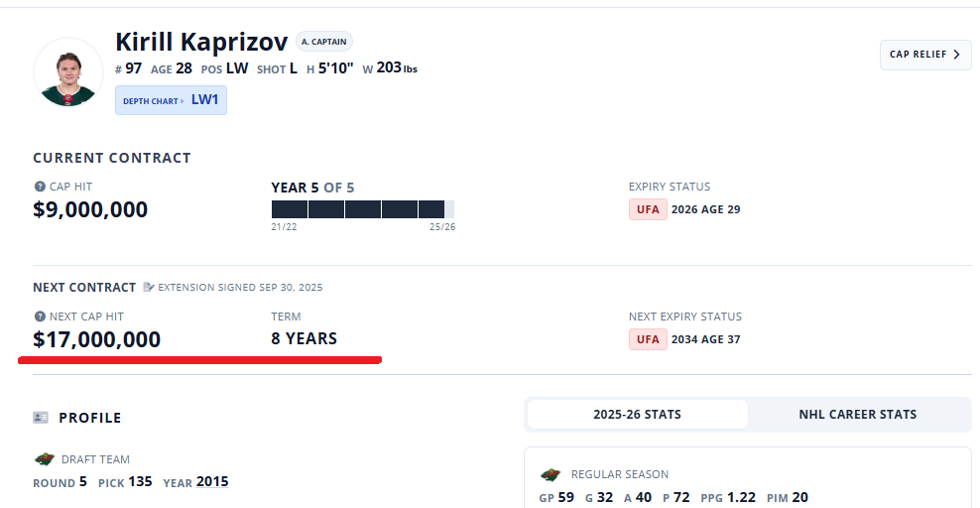Click the Kirill Kaprizov name heading
The image size is (980, 508).
[x=201, y=42]
